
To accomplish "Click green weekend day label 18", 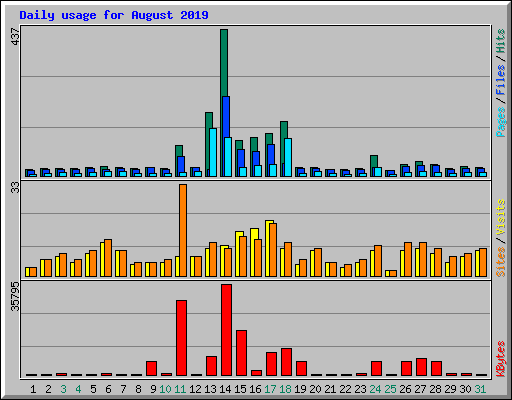I will (285, 389).
